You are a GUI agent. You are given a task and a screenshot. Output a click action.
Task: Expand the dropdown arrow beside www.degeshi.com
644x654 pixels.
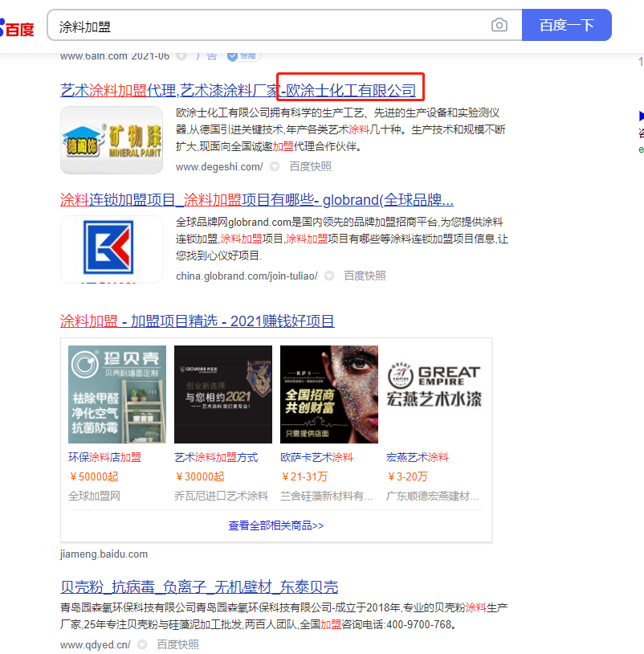(273, 167)
